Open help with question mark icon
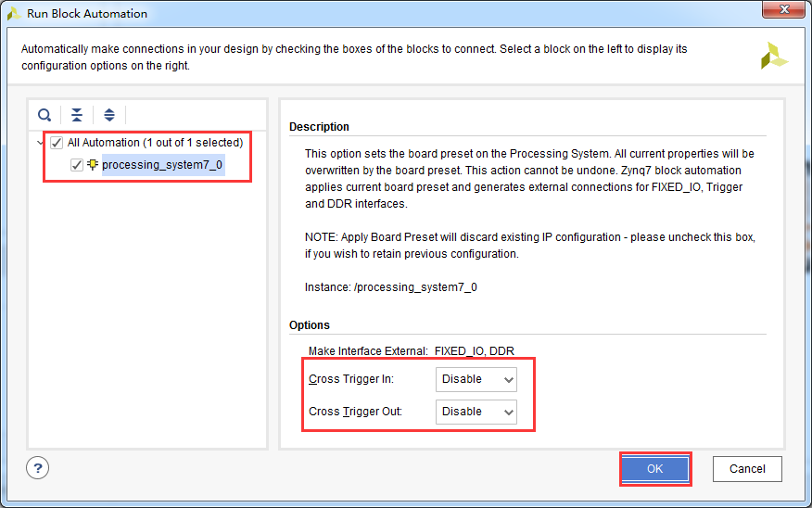 coord(38,468)
